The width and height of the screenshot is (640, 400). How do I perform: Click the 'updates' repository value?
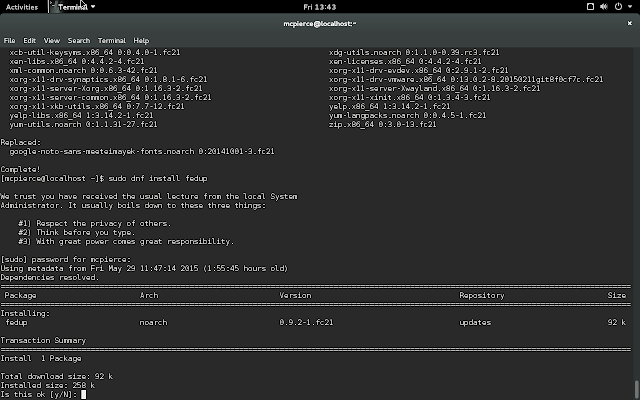(475, 322)
